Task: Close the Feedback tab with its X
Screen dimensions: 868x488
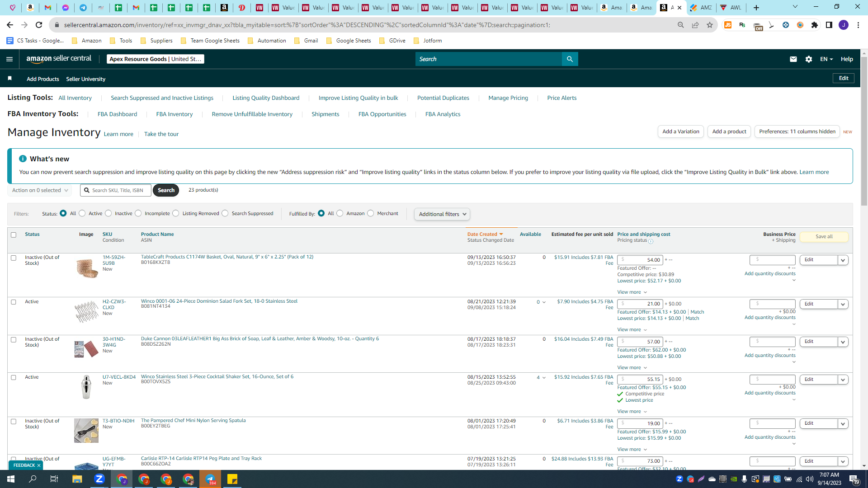Action: coord(39,465)
